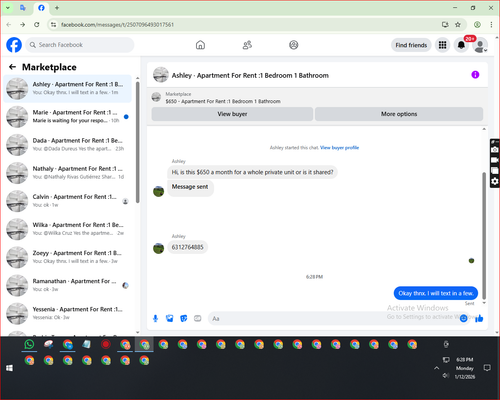The width and height of the screenshot is (500, 400).
Task: Click the 'Okay thnx, I will text' message bubble
Action: pos(436,293)
